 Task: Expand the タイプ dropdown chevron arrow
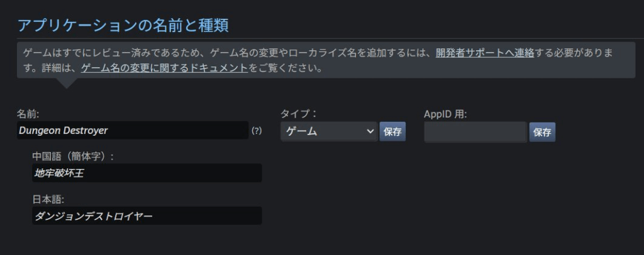[x=370, y=131]
